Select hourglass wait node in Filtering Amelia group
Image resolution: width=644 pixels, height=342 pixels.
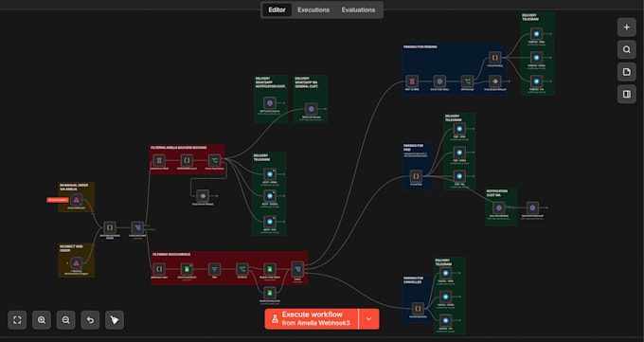tap(159, 160)
